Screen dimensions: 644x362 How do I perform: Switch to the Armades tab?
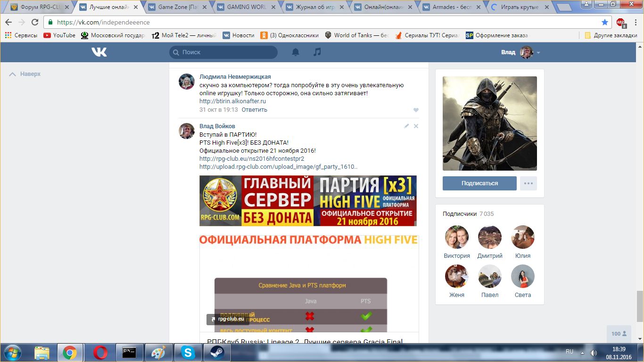453,7
